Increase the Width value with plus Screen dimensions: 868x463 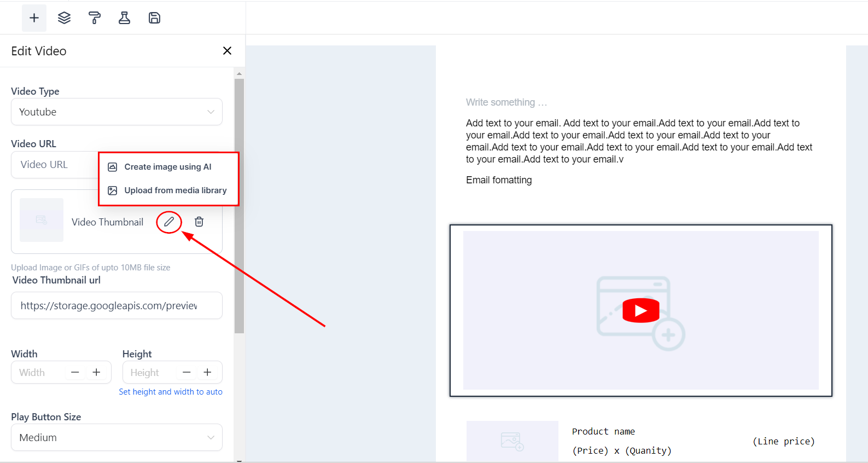tap(96, 373)
